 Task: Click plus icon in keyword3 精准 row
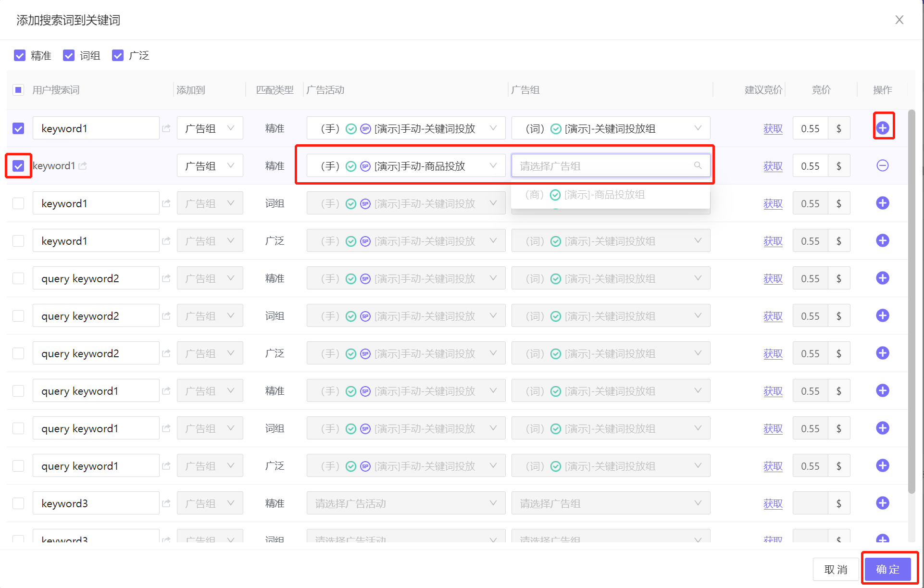[883, 503]
